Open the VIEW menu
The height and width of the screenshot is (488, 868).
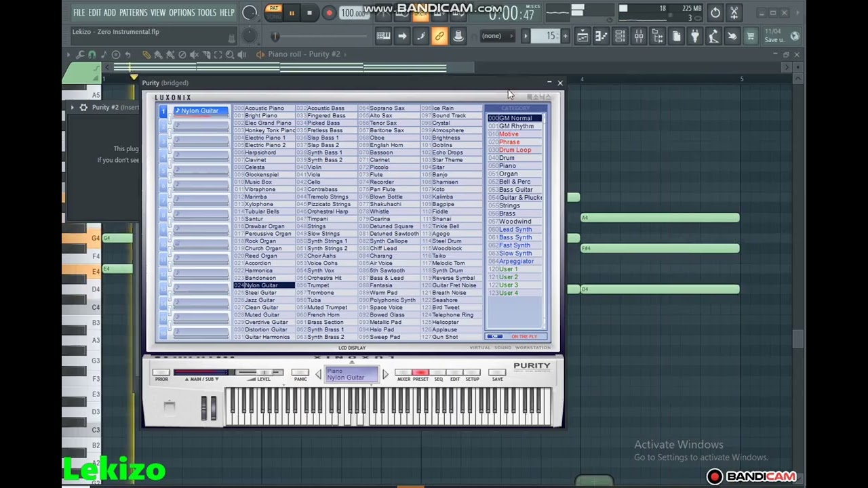[158, 12]
